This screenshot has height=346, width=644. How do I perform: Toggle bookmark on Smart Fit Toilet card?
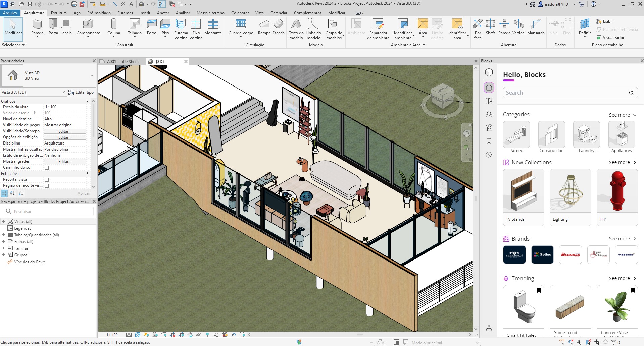pyautogui.click(x=539, y=290)
